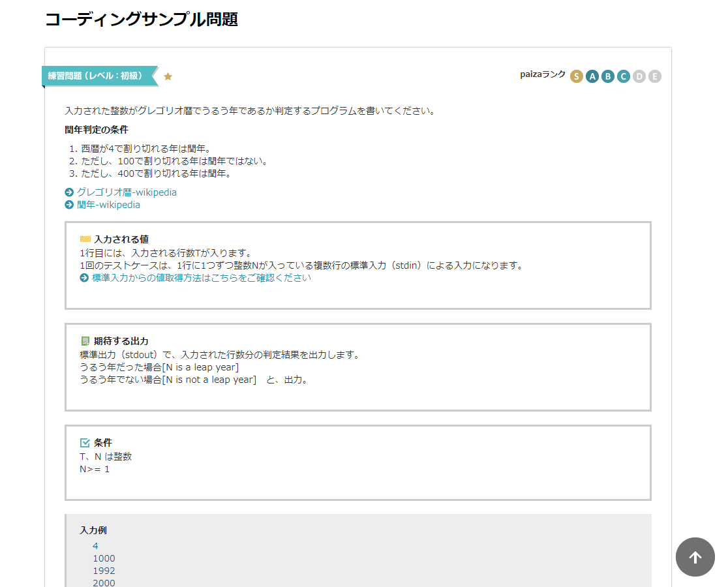Image resolution: width=728 pixels, height=587 pixels.
Task: Click the コーディングサンプル問題 page heading
Action: 142,20
